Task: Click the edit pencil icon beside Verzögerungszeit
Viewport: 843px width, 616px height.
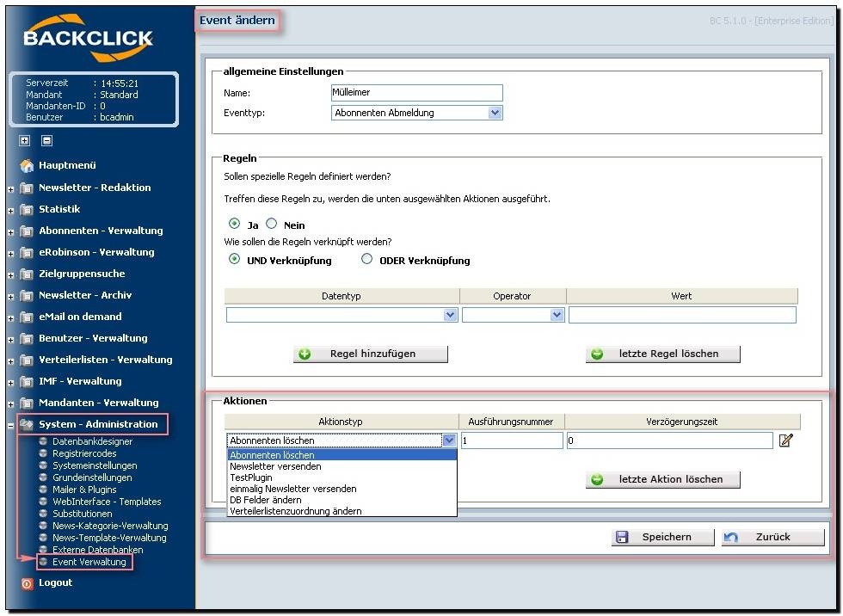Action: pyautogui.click(x=785, y=440)
